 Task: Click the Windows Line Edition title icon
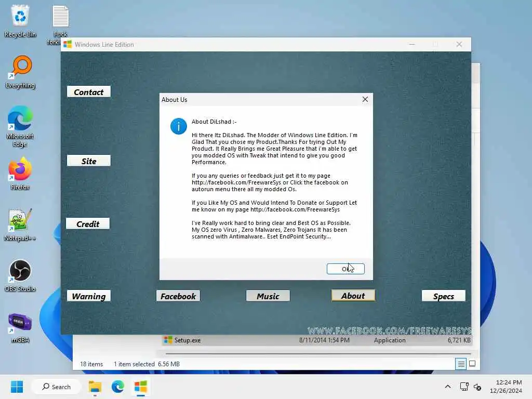pos(68,45)
